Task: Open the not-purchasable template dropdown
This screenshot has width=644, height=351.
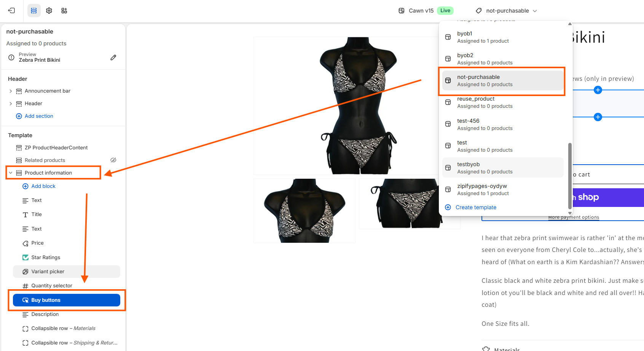Action: 506,11
